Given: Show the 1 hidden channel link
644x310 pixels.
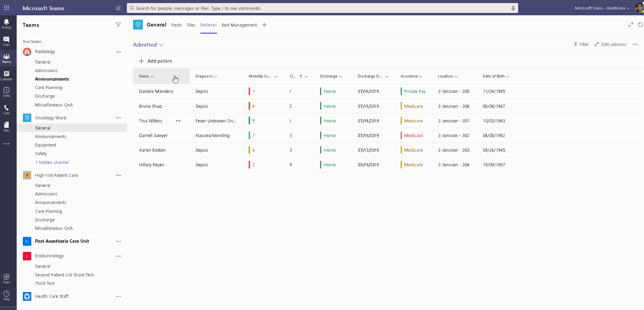Looking at the screenshot, I should (x=52, y=162).
